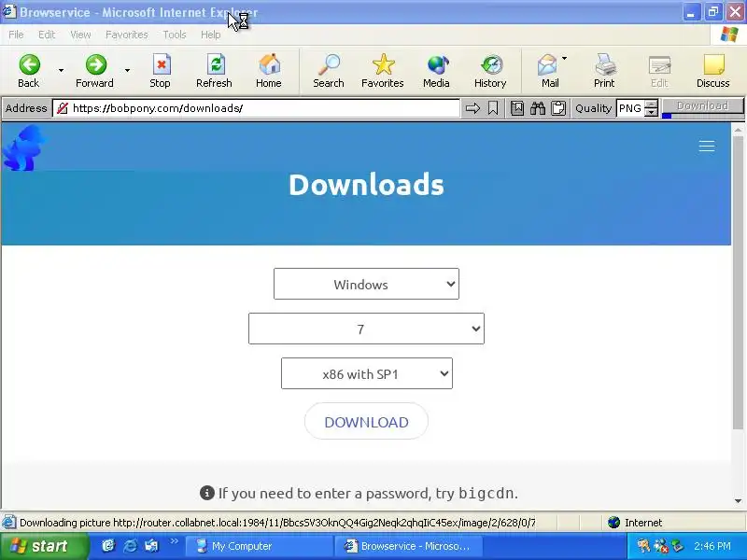This screenshot has width=747, height=560.
Task: Open the Edit menu
Action: click(47, 35)
